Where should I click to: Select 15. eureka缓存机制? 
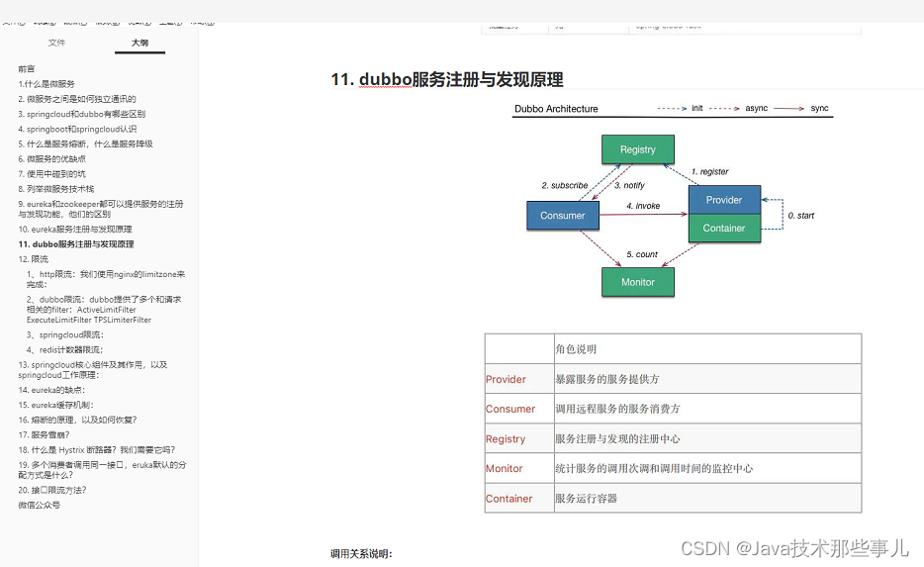(56, 405)
